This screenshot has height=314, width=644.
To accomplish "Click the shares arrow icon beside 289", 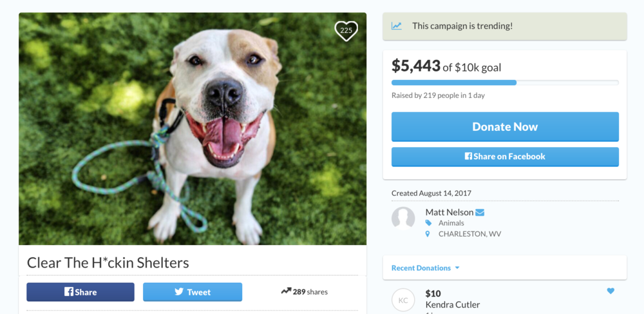I will click(286, 291).
